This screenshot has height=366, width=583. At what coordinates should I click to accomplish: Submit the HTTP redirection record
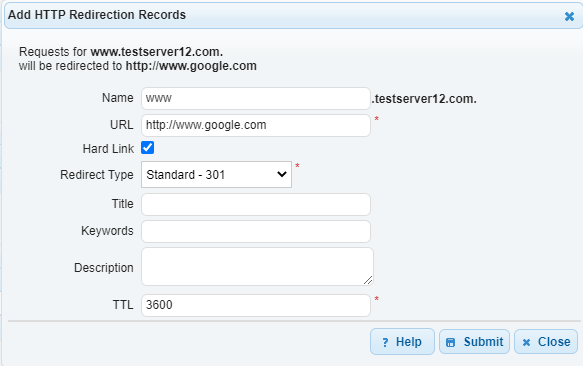point(474,341)
